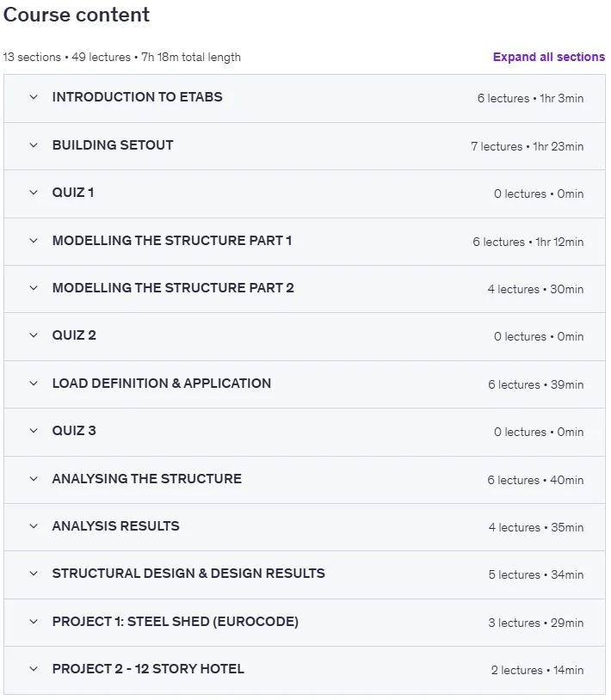The width and height of the screenshot is (611, 700).
Task: Select the BUILDING SETOUT section title
Action: coord(113,145)
